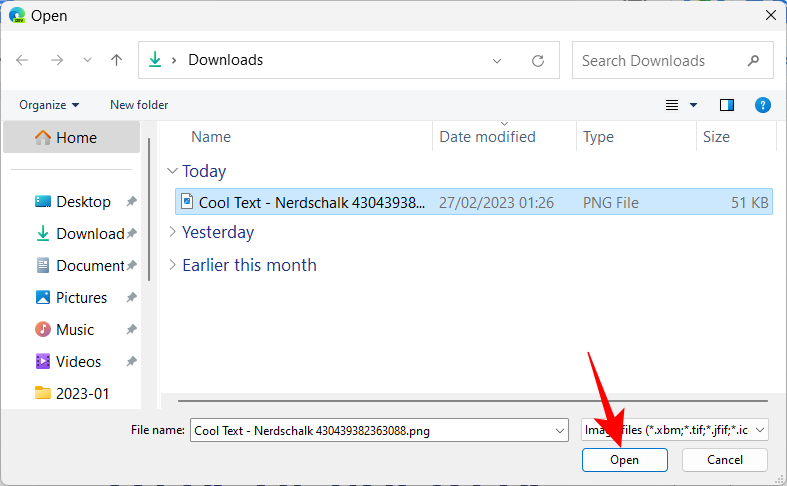
Task: Open the image file type filter dropdown
Action: (675, 429)
